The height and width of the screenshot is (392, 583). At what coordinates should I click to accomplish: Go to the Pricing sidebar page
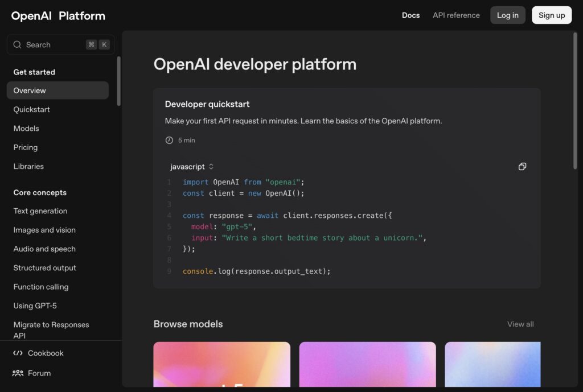(x=26, y=147)
